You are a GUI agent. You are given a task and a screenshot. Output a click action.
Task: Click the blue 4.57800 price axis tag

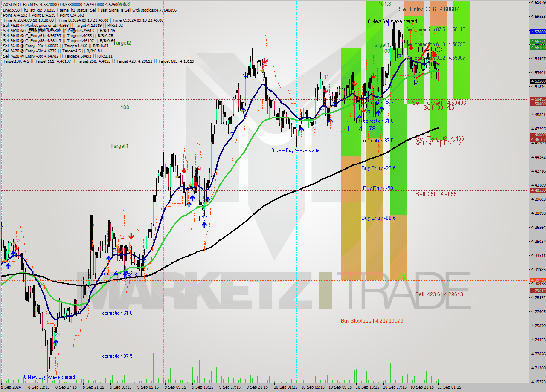pos(537,32)
